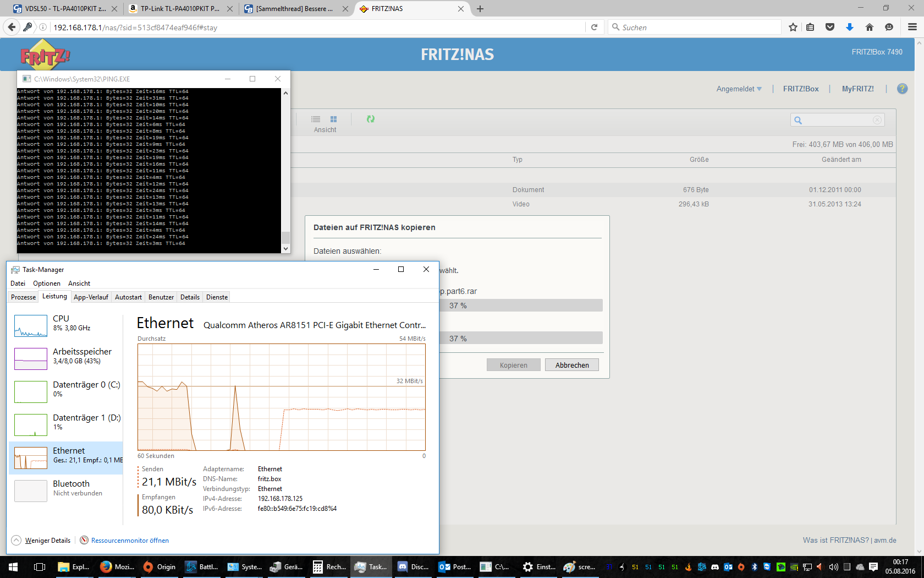Screen dimensions: 924x578
Task: Open the Ansicht menu in Task Manager
Action: 79,283
